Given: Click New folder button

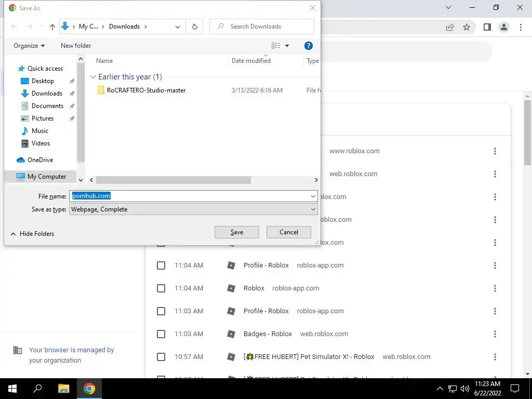Looking at the screenshot, I should pos(76,46).
